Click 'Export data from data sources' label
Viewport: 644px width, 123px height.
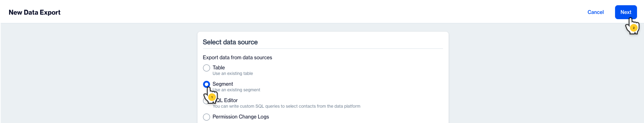(237, 58)
